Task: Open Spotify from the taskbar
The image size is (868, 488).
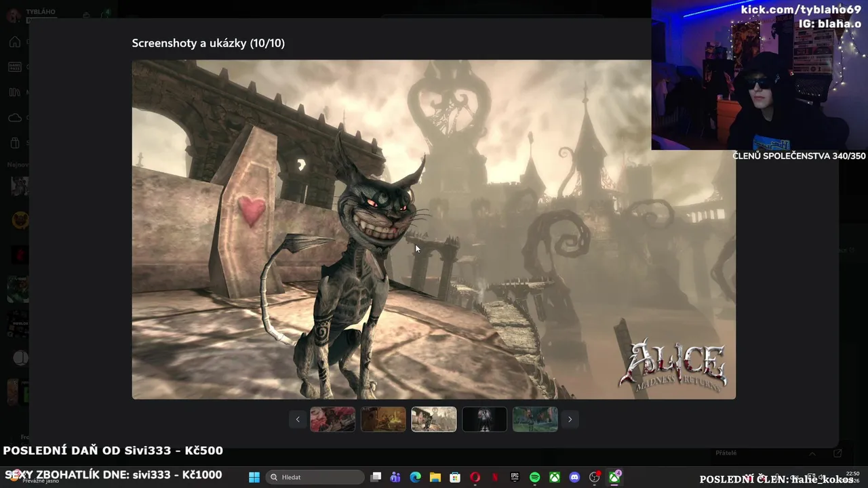Action: (534, 477)
